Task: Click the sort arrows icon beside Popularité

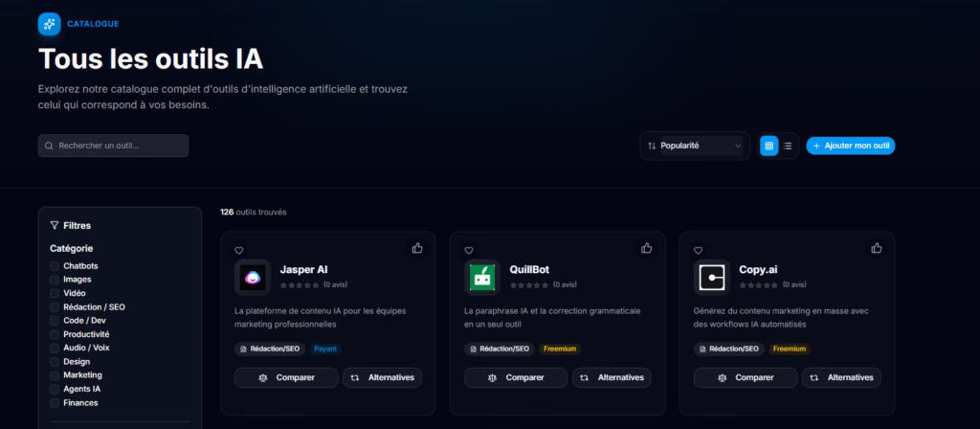Action: coord(652,146)
